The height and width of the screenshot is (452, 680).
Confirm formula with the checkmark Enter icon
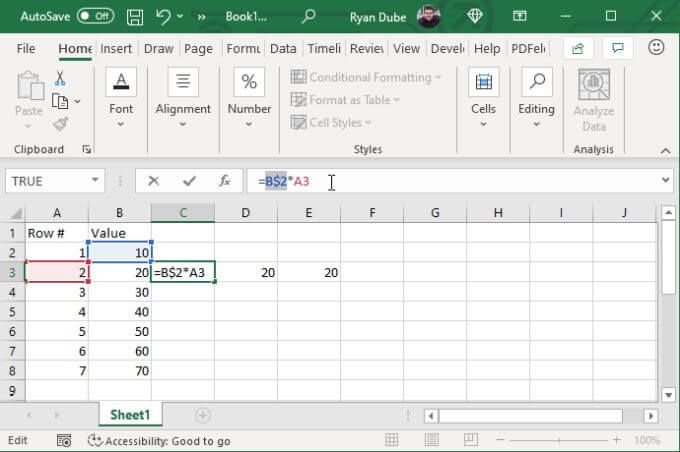(189, 181)
